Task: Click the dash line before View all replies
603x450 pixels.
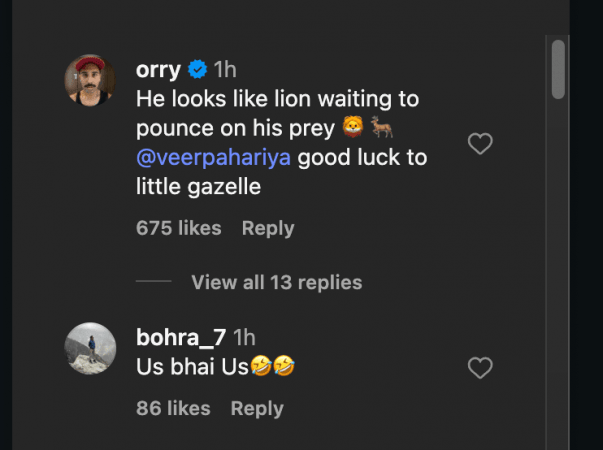Action: (x=154, y=282)
